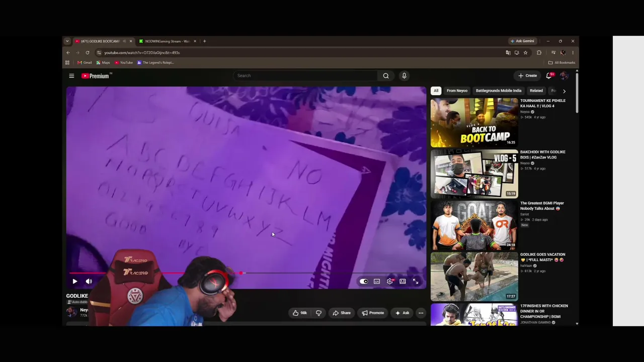Open the tab search dropdown arrow
Screen dimensions: 644x362
(67, 41)
